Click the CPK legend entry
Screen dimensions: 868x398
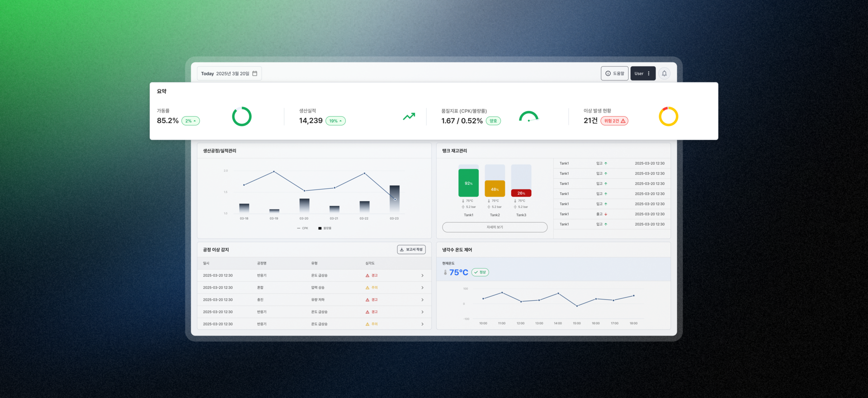[302, 228]
